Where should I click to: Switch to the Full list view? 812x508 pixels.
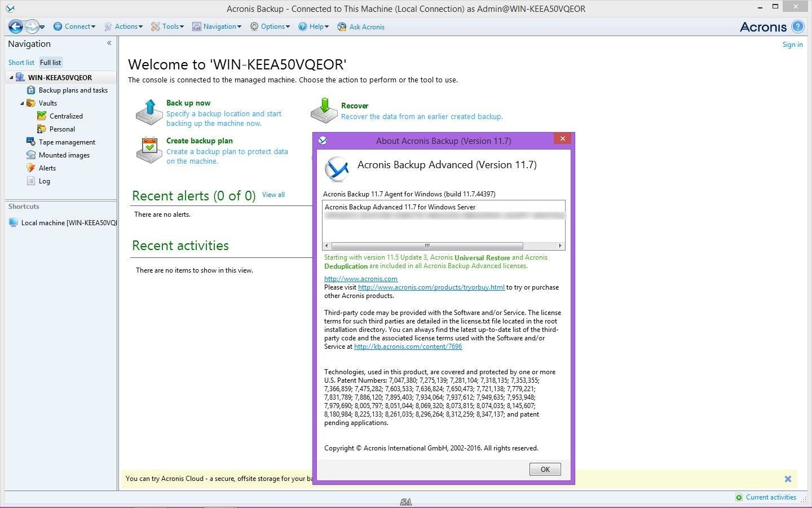point(50,63)
